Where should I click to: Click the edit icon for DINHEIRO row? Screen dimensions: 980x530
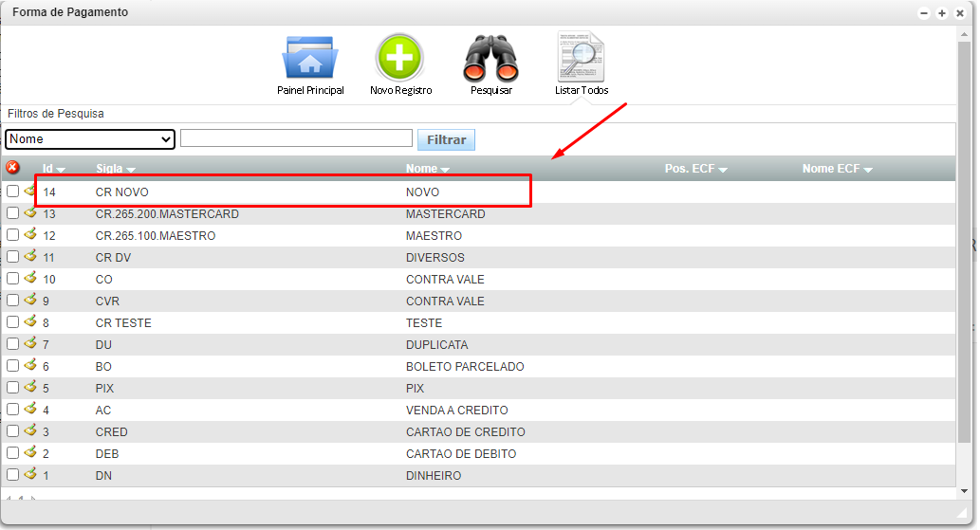tap(29, 475)
